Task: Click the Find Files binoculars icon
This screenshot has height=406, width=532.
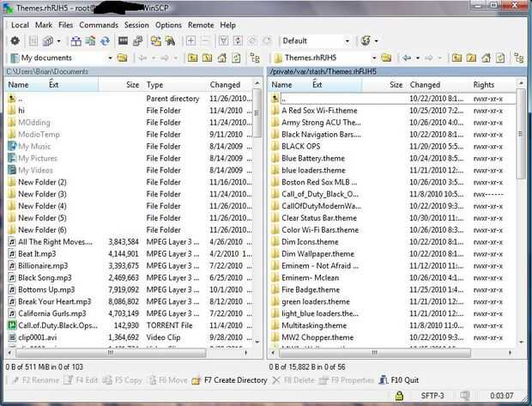Action: (x=170, y=41)
